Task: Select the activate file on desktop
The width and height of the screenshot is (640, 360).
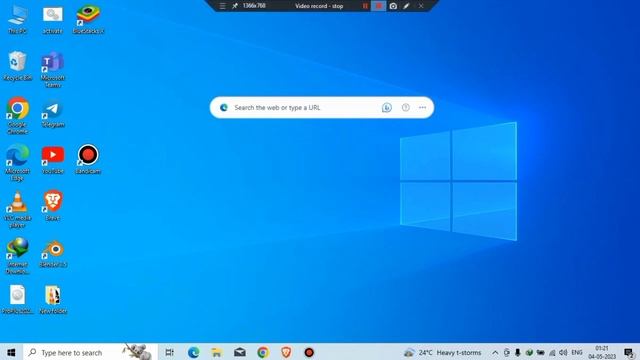Action: click(53, 19)
